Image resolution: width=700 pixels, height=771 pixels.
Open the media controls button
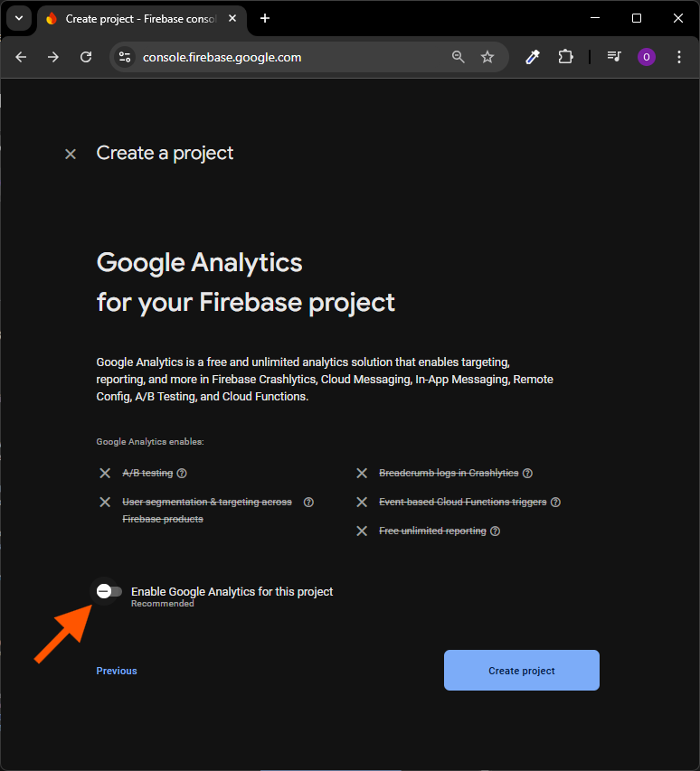click(614, 57)
